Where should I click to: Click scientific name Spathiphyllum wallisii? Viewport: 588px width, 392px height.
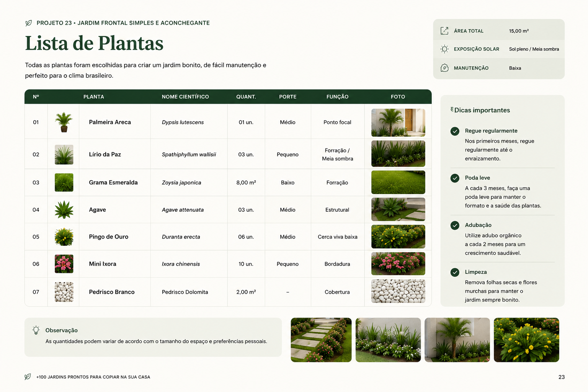tap(189, 155)
